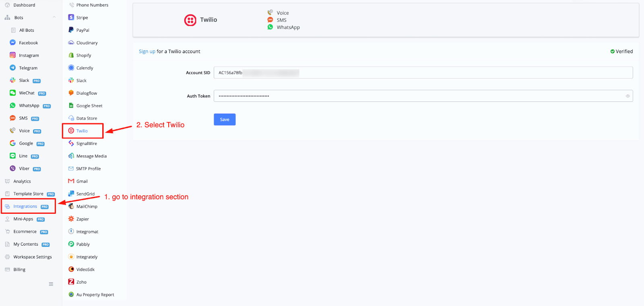
Task: Click the VideoSdk icon
Action: 71,269
